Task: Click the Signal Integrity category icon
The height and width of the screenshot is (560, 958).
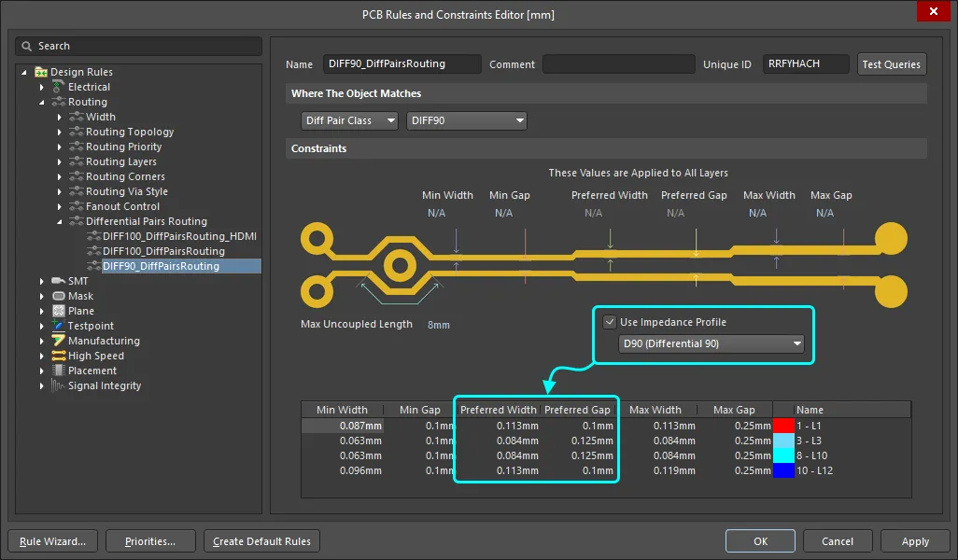Action: [59, 385]
